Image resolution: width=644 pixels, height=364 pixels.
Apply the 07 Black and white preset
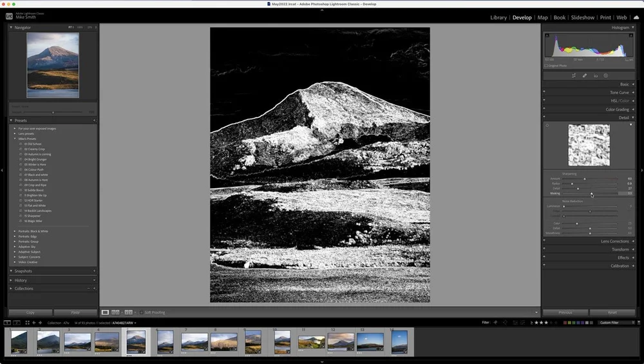coord(35,175)
